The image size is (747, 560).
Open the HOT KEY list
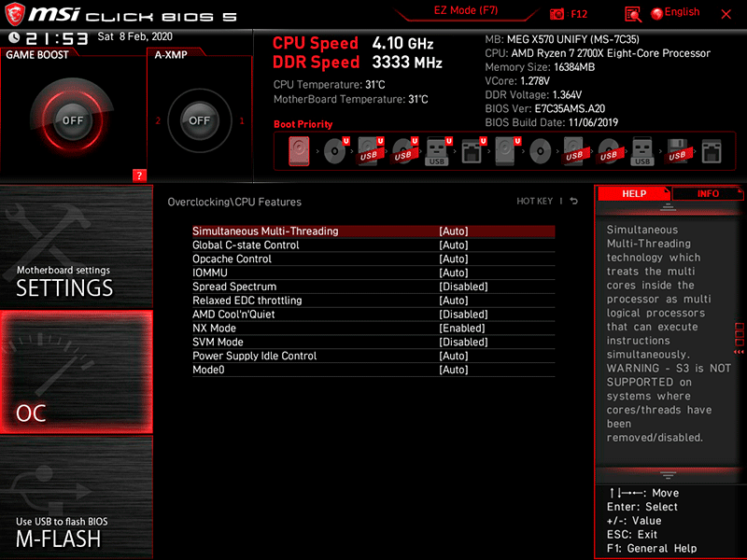tap(534, 201)
